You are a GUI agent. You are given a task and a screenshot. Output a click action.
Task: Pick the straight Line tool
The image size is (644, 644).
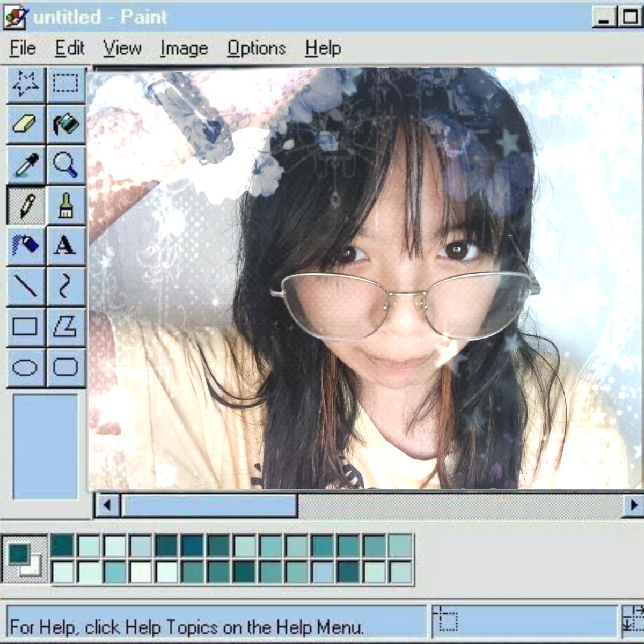[x=26, y=286]
